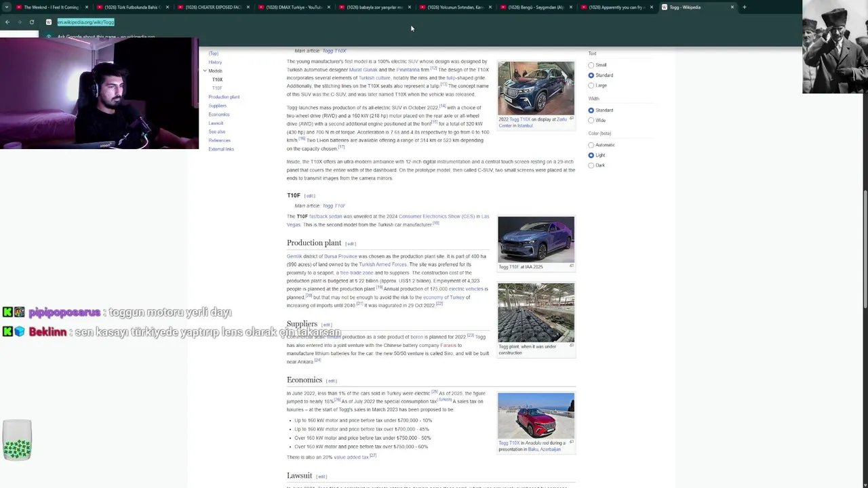The image size is (868, 488).
Task: Open the fastback sedan link
Action: click(325, 216)
